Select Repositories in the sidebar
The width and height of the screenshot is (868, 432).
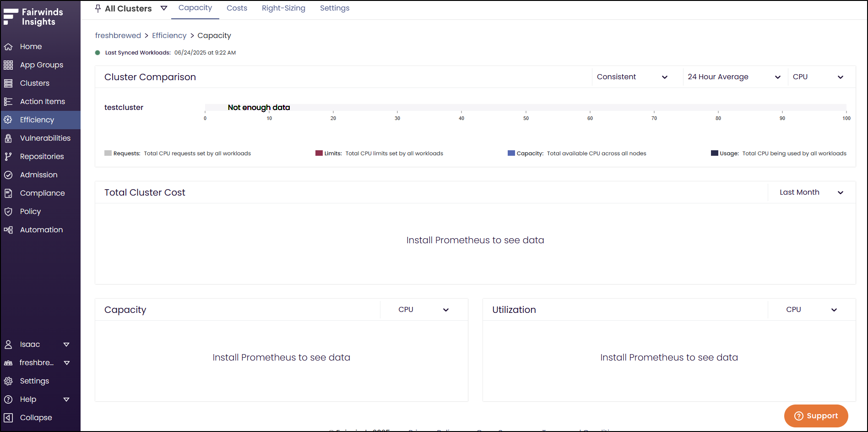click(40, 157)
